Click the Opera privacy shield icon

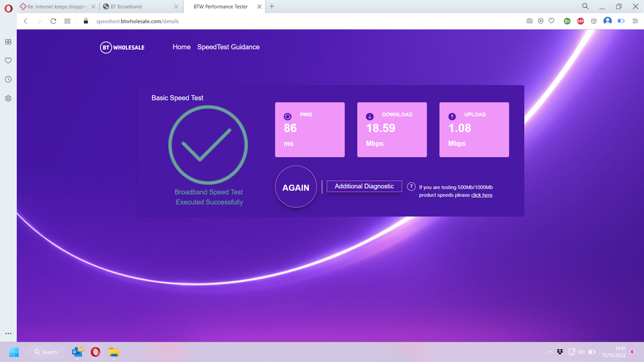[x=540, y=21]
